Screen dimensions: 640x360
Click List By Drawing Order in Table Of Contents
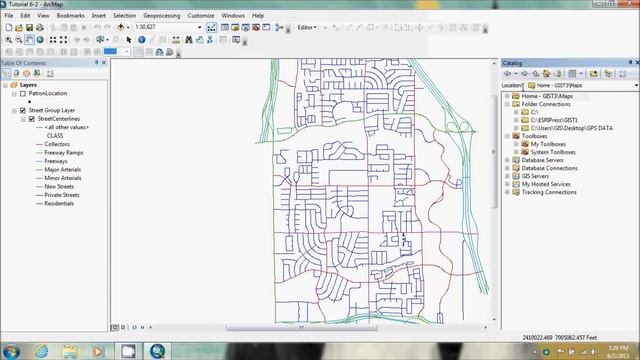pos(6,73)
